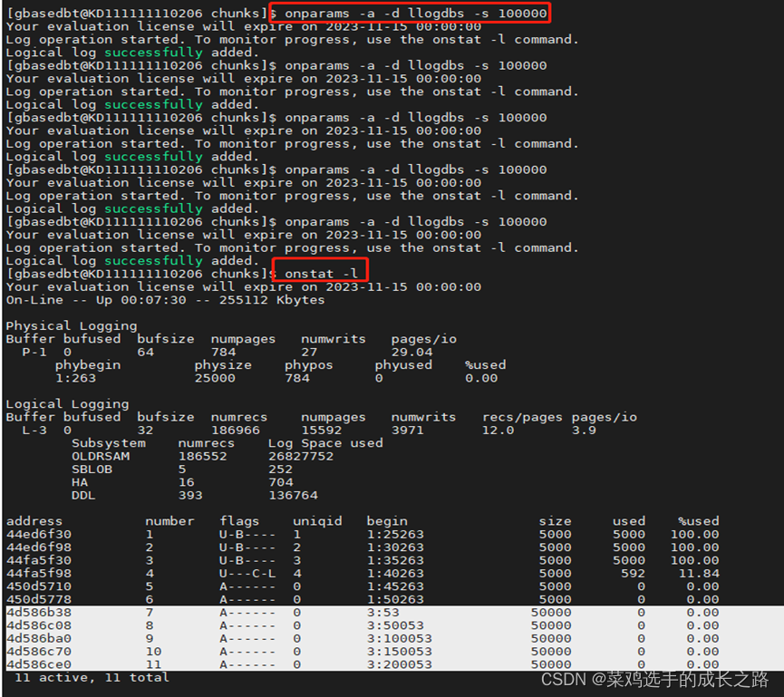Click the SBLOB subsystem entry
This screenshot has width=784, height=697.
tap(92, 469)
